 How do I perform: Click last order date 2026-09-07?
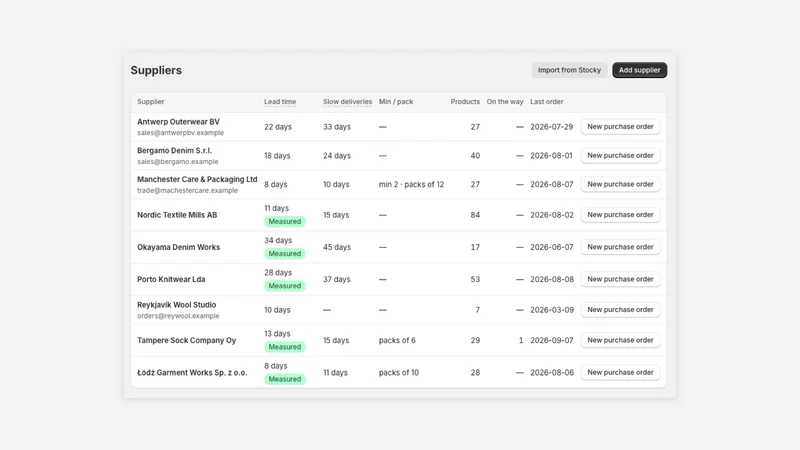coord(552,340)
